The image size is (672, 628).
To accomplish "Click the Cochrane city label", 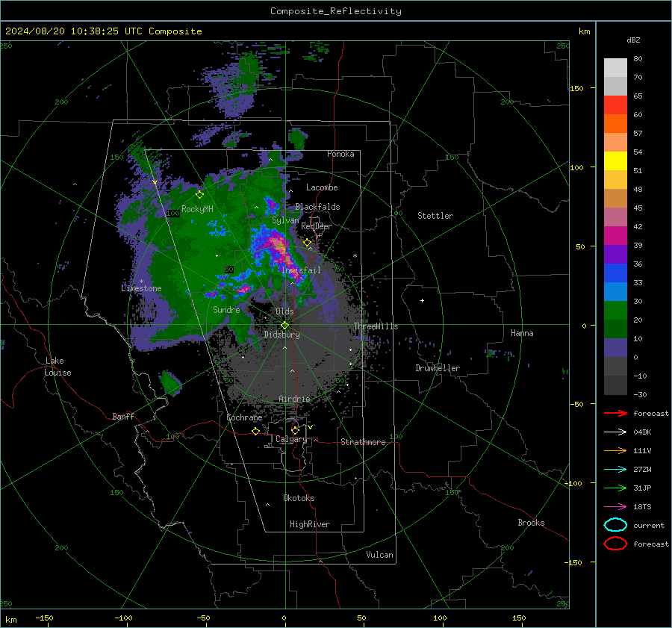I will pyautogui.click(x=244, y=417).
